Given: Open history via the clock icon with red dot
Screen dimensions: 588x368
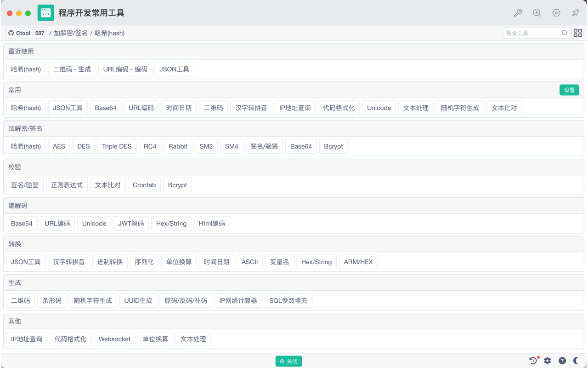Looking at the screenshot, I should (x=532, y=361).
